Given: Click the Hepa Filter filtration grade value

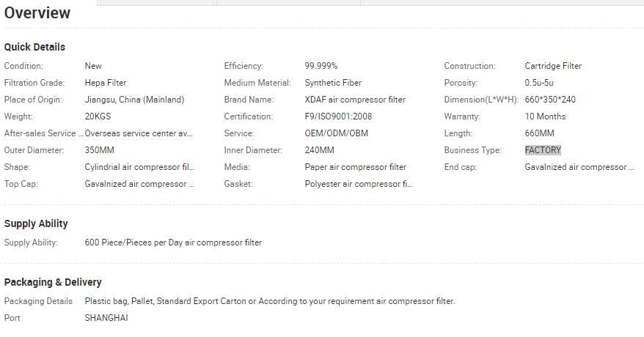Looking at the screenshot, I should click(106, 83).
